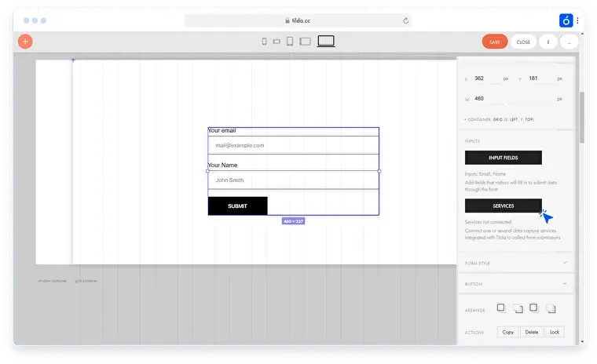Lock the selected element
Image resolution: width=597 pixels, height=364 pixels.
[x=555, y=332]
